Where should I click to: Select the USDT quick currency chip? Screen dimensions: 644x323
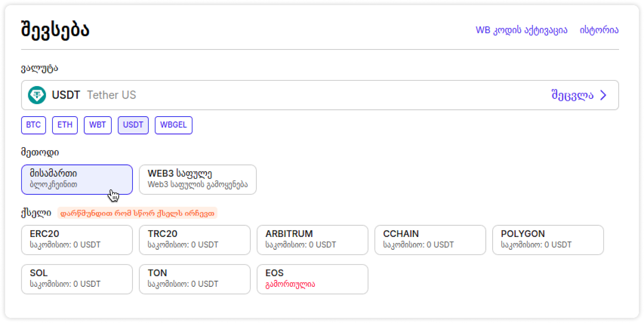point(133,125)
